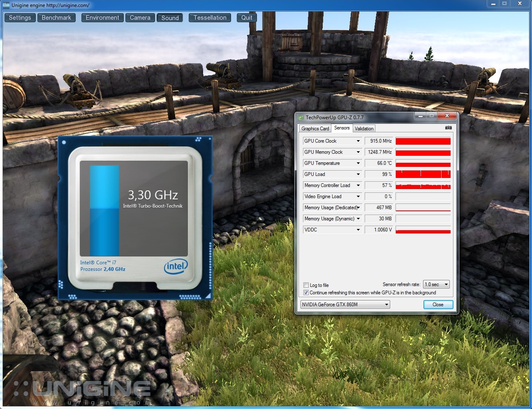The image size is (532, 409).
Task: Open the Video Engine Load dropdown
Action: pos(358,196)
